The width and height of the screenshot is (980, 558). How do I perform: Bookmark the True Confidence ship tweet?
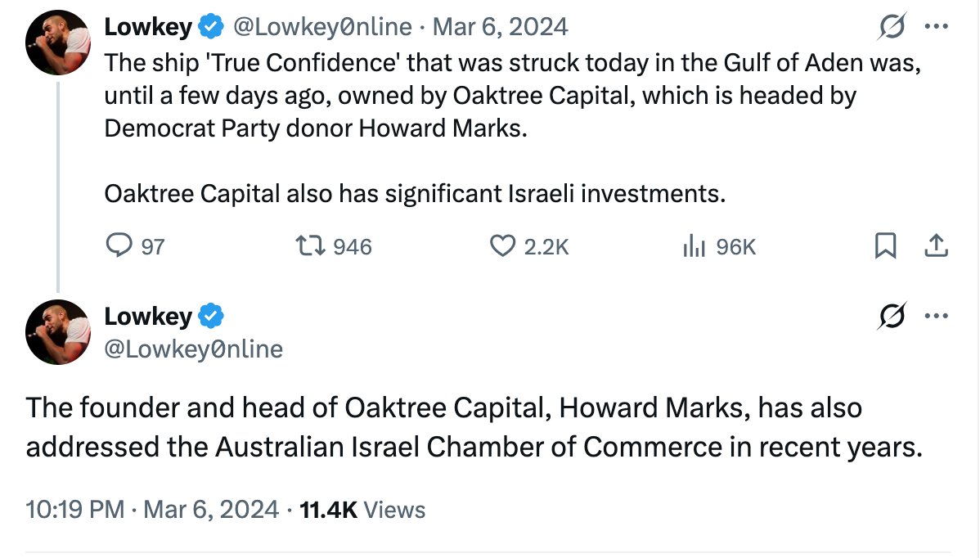click(885, 245)
